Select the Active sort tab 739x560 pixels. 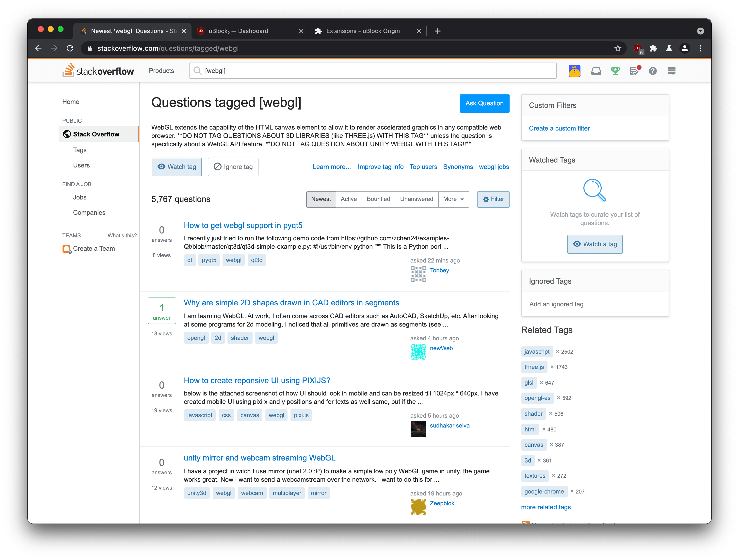click(x=349, y=199)
